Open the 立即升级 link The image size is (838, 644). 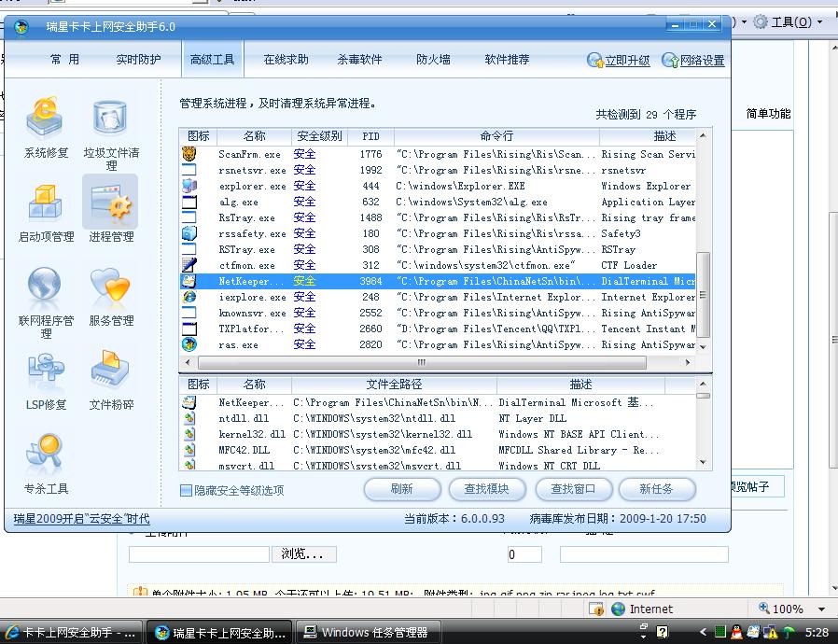(x=627, y=61)
